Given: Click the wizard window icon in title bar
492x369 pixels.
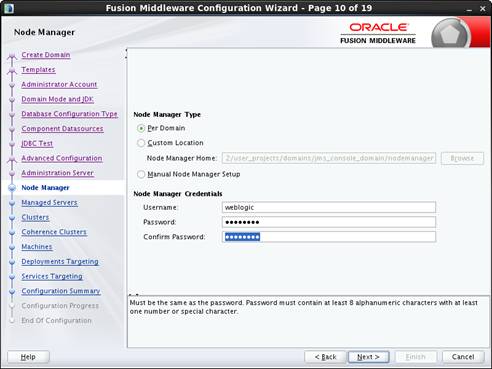Looking at the screenshot, I should point(8,8).
